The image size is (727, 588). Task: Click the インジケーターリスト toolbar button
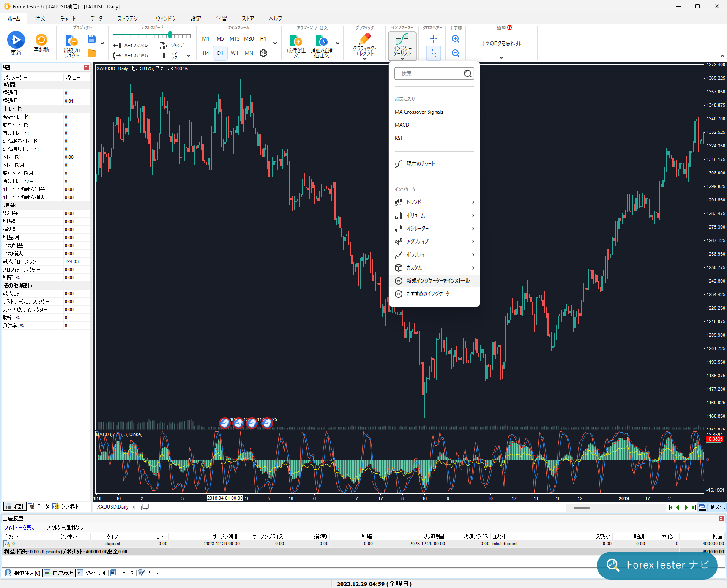402,46
